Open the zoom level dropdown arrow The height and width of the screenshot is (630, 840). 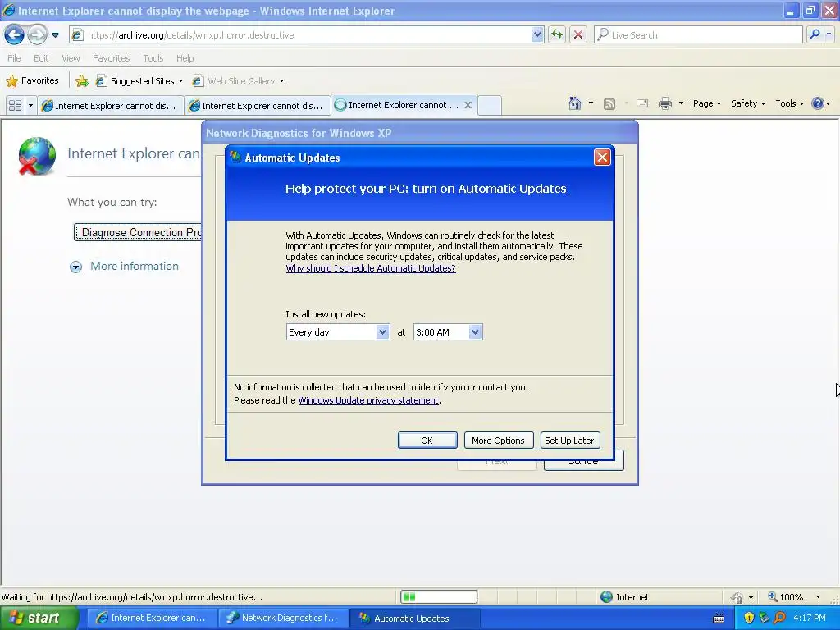tap(818, 597)
